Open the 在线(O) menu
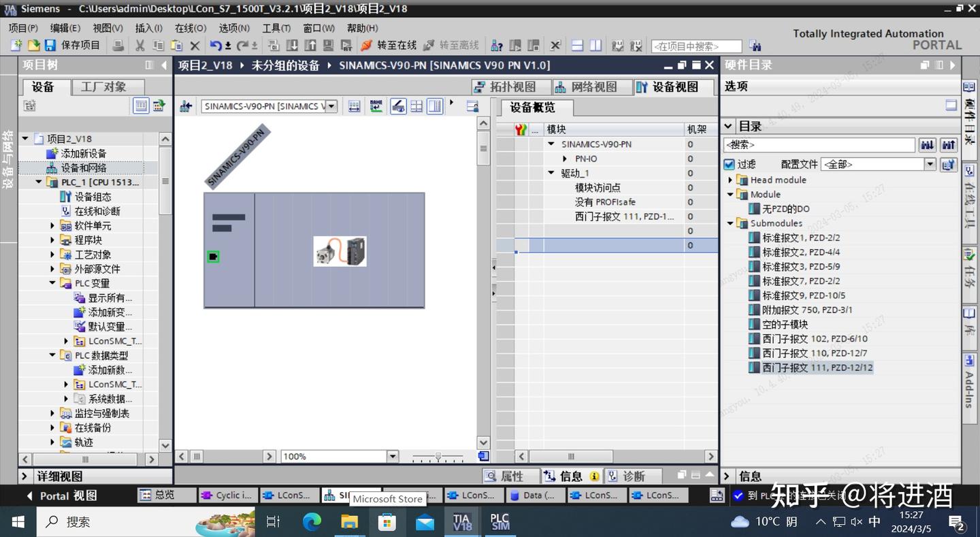The image size is (980, 537). coord(191,28)
